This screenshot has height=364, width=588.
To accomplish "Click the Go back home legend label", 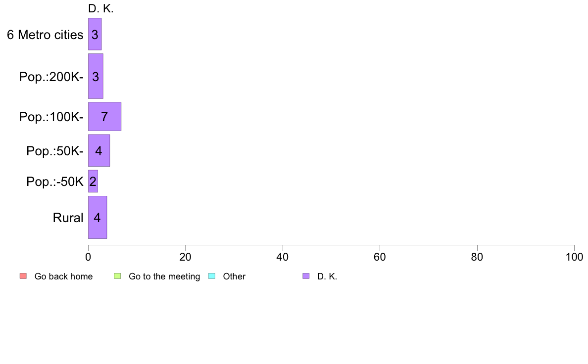I will (63, 276).
